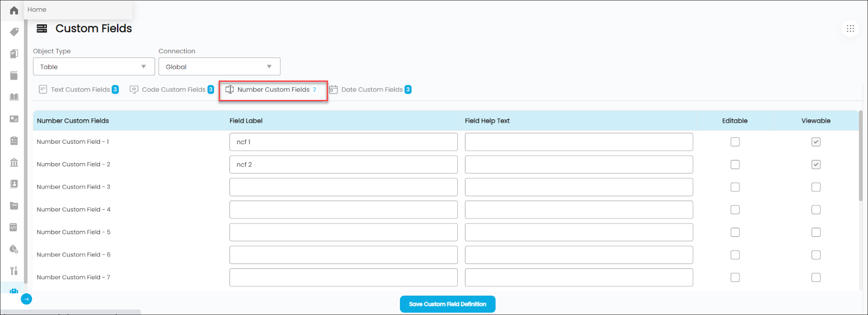Open the clock gear icon in sidebar
Viewport: 868px width, 315px height.
click(x=14, y=249)
